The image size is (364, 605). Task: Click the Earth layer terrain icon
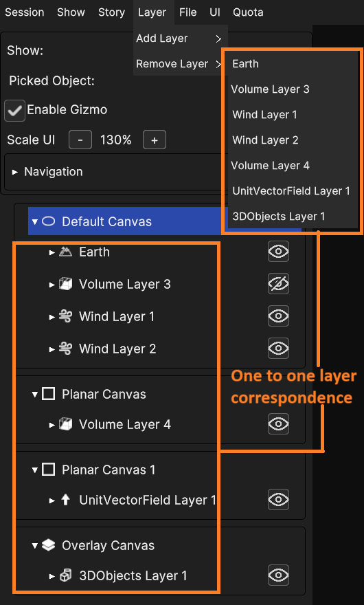point(65,252)
